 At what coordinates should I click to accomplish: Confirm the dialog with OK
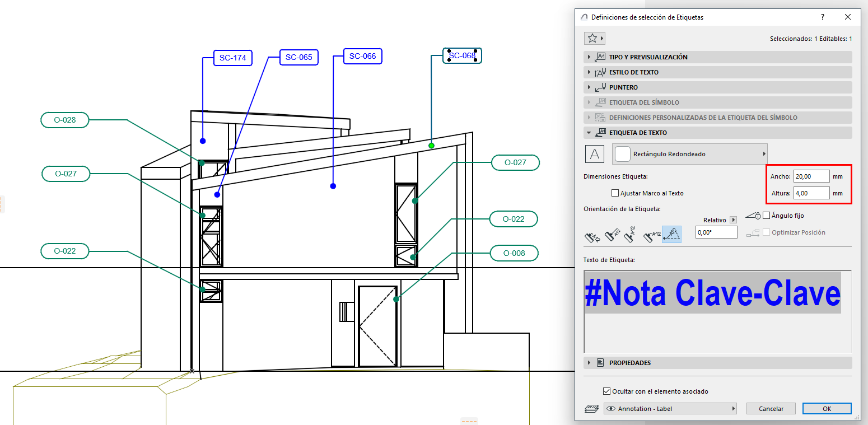click(827, 409)
